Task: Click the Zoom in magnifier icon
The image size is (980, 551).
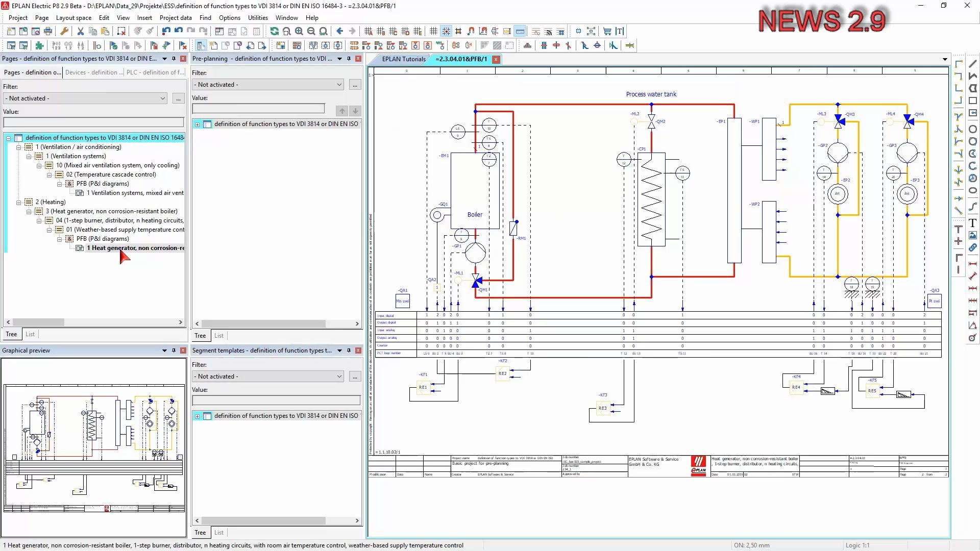Action: point(299,31)
